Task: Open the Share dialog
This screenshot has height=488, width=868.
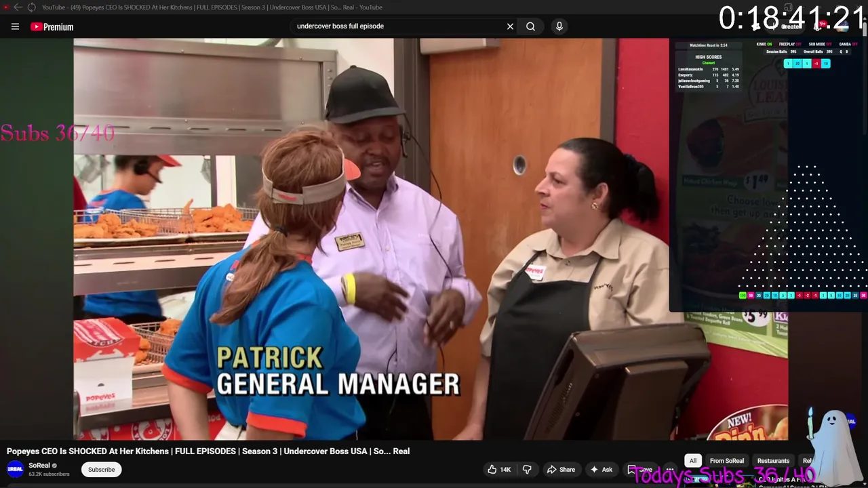Action: click(x=561, y=469)
